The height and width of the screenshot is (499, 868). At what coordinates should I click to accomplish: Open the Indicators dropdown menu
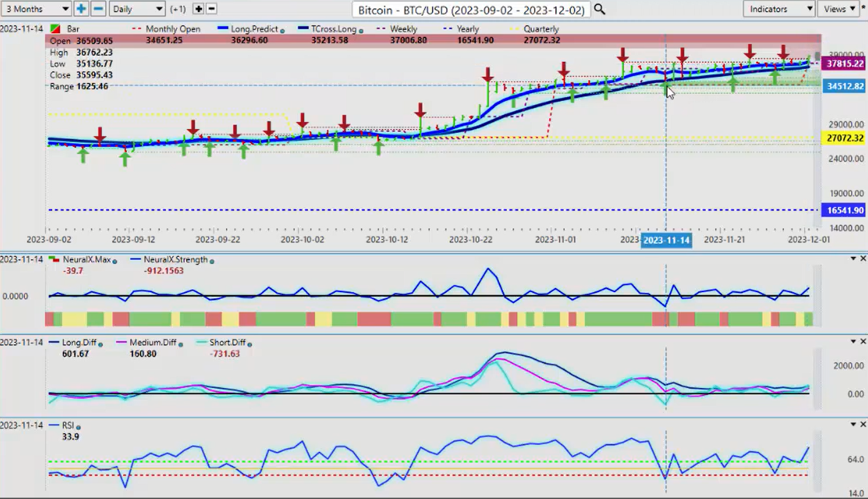[779, 9]
